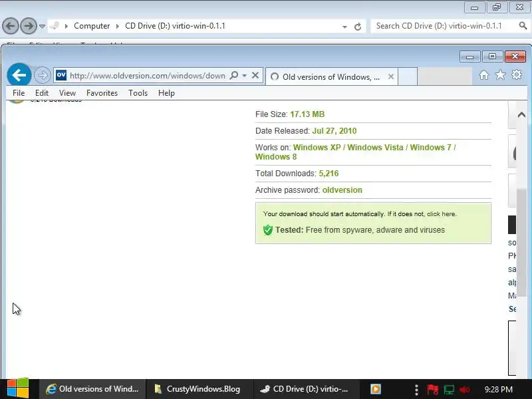Close the Old versions of Windows tab
532x399 pixels.
pos(391,76)
